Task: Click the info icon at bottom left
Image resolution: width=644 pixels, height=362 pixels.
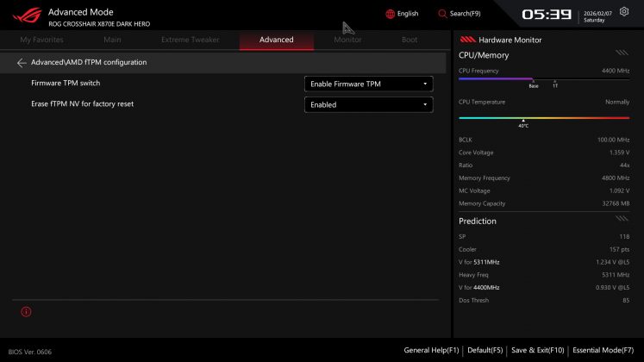Action: click(x=26, y=311)
